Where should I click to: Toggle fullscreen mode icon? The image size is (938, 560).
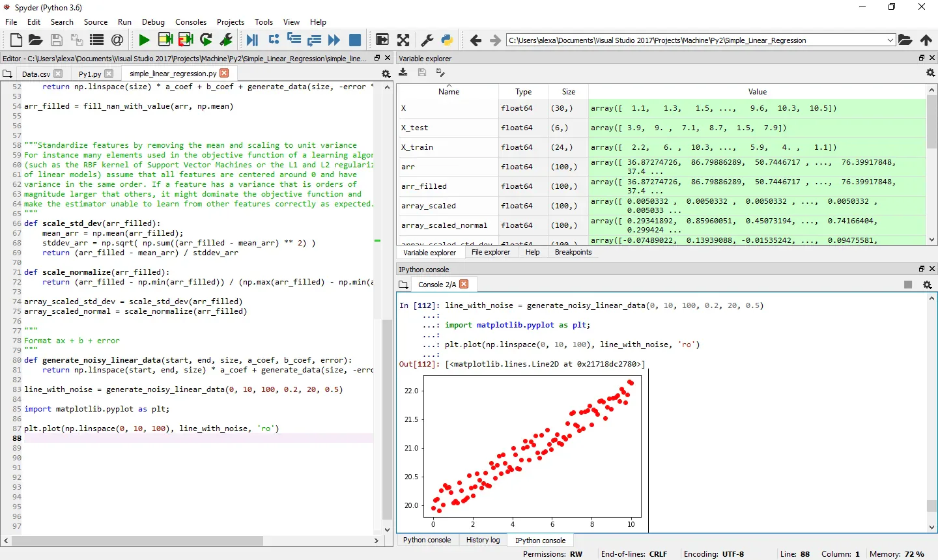point(403,40)
